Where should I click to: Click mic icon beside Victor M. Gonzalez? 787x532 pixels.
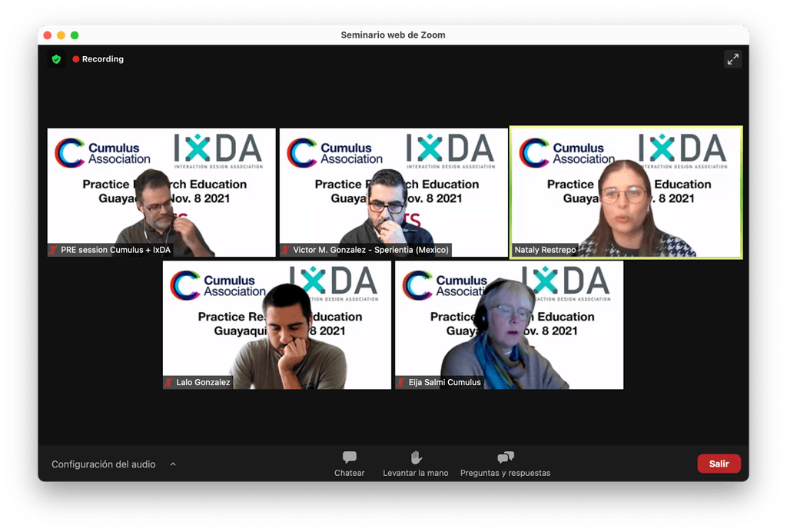[285, 249]
